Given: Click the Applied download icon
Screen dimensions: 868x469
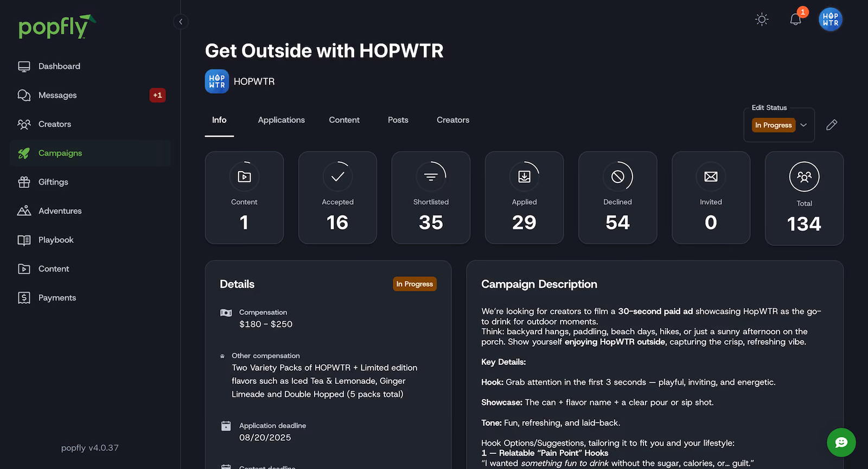Looking at the screenshot, I should coord(524,176).
